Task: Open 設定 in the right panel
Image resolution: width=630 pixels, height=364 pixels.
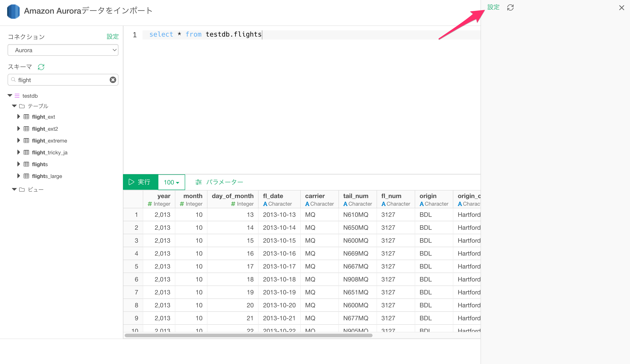Action: point(493,7)
